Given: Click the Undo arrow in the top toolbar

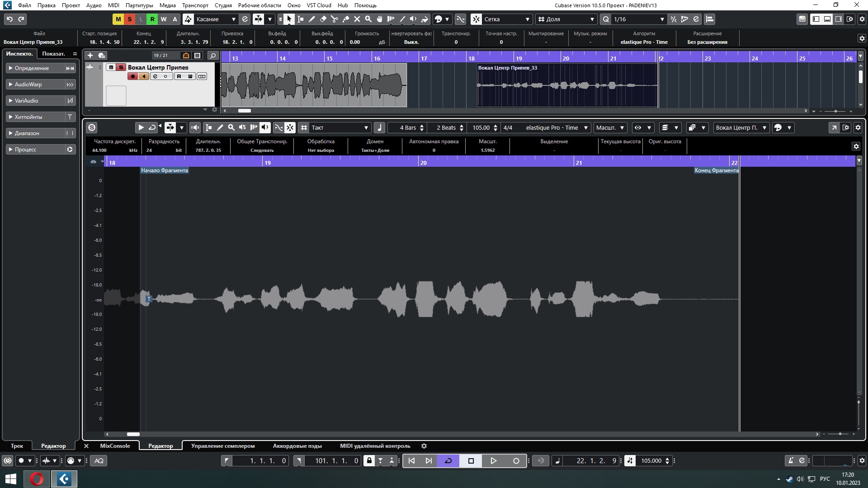Looking at the screenshot, I should pos(9,19).
